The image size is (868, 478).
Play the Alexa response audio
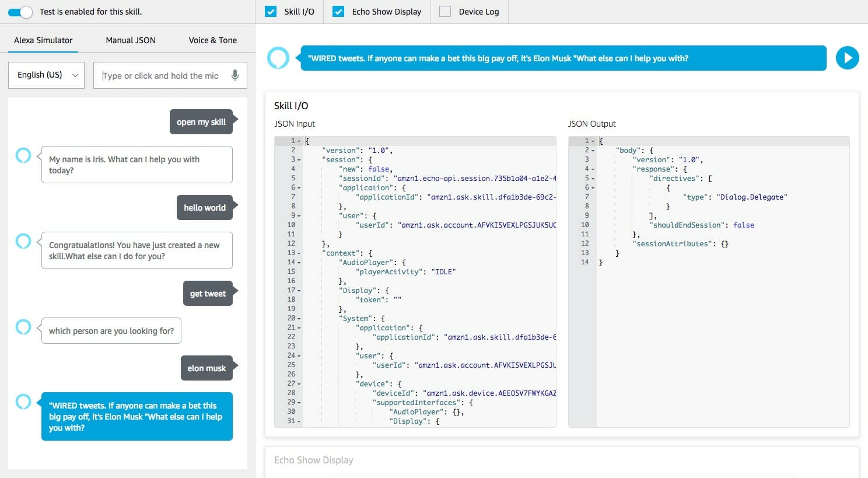(x=847, y=58)
